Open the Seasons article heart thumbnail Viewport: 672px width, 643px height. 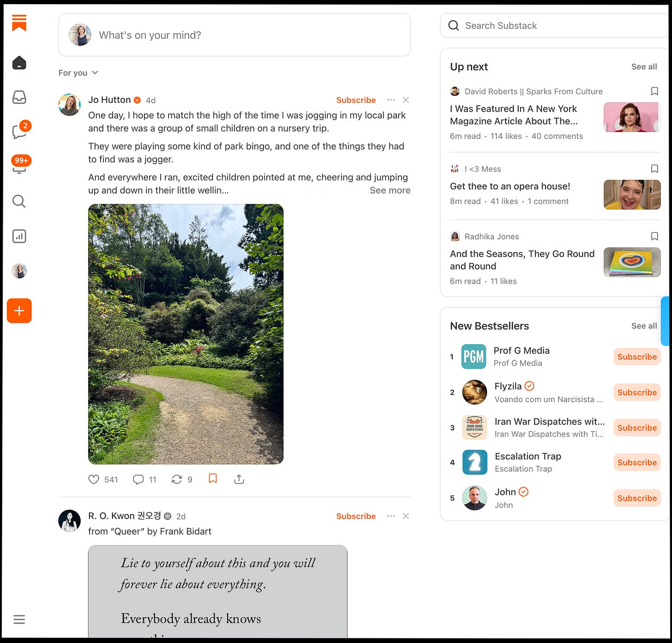tap(632, 262)
